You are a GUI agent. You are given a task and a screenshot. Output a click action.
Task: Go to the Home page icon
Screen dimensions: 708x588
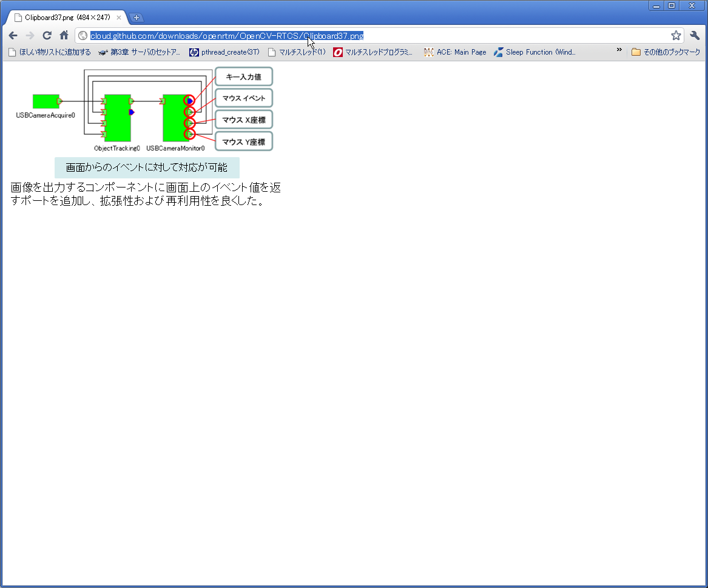(x=64, y=35)
